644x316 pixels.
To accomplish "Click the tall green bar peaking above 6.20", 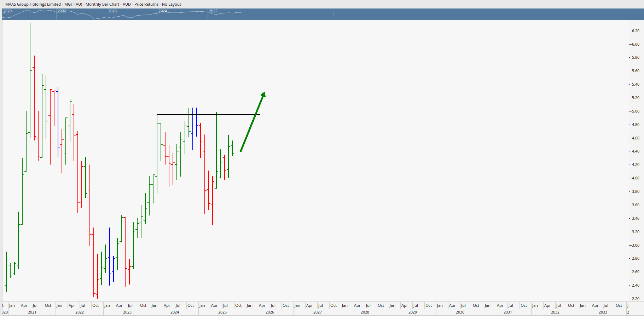I will pos(30,80).
